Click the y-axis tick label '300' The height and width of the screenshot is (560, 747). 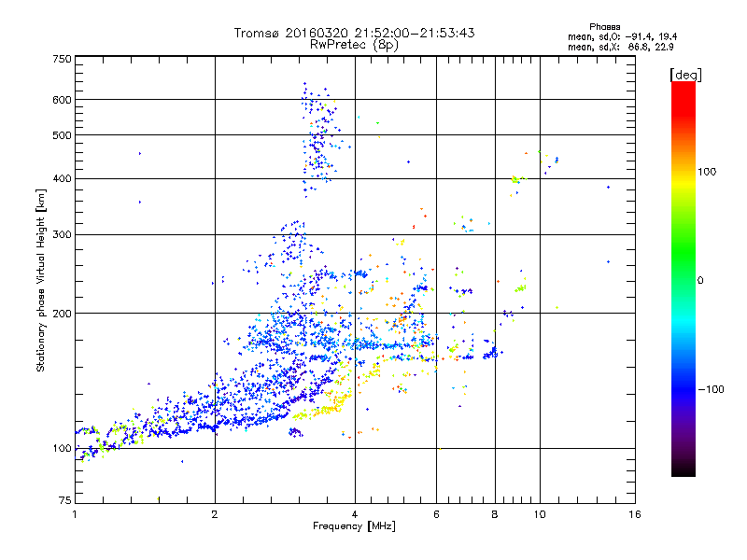62,235
